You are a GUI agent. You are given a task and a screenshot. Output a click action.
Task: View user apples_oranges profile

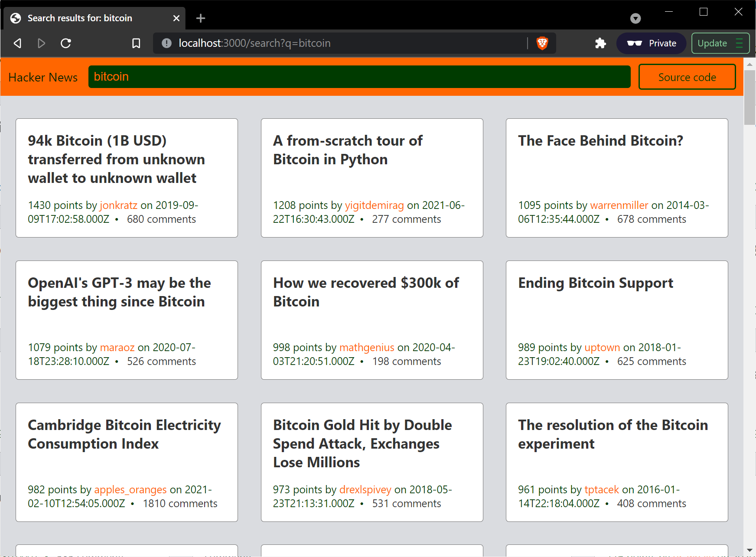click(130, 489)
